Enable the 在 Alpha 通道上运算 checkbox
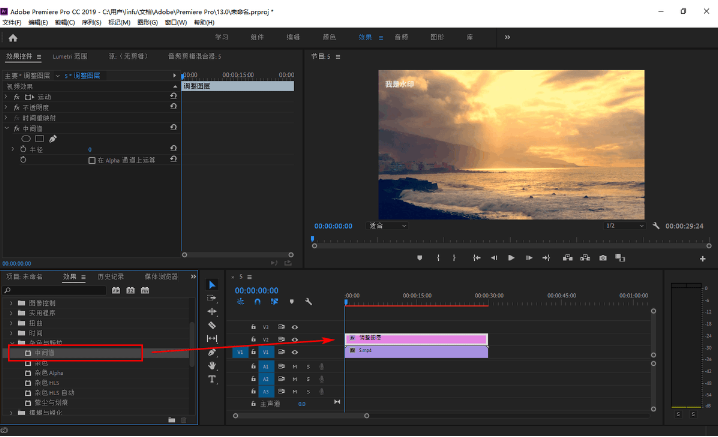 pyautogui.click(x=92, y=159)
